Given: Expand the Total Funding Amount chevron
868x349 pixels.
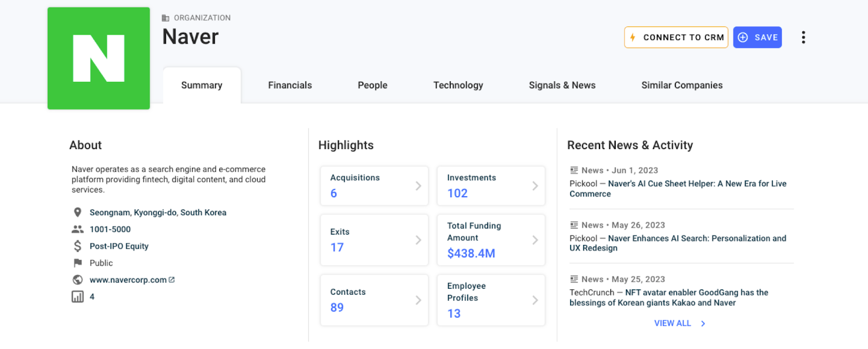Looking at the screenshot, I should (535, 240).
